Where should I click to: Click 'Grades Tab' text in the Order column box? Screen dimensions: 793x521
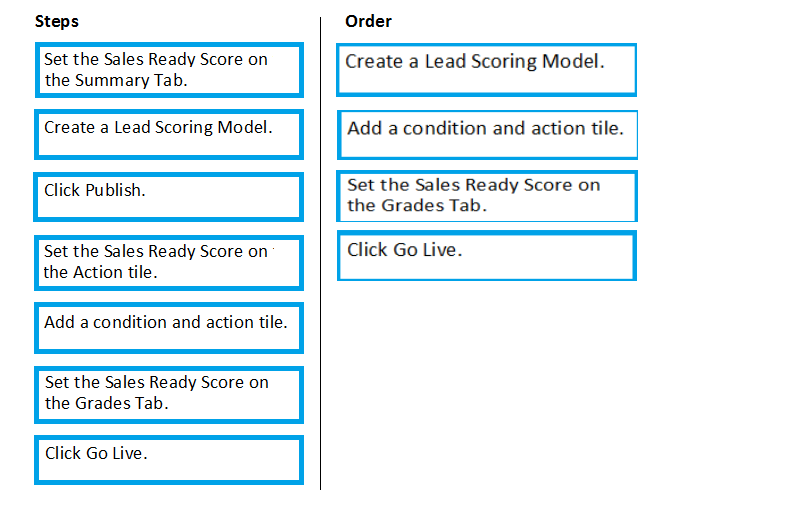click(434, 205)
